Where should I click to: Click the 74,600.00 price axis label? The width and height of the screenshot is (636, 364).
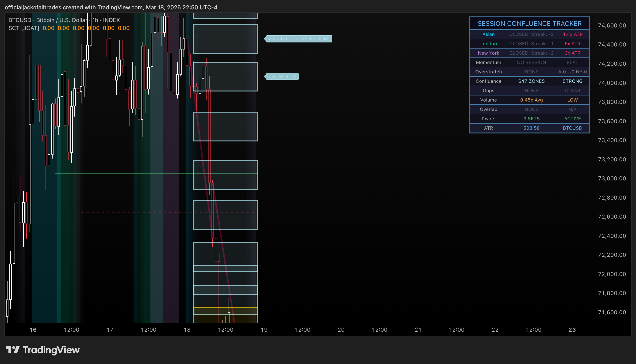point(612,26)
